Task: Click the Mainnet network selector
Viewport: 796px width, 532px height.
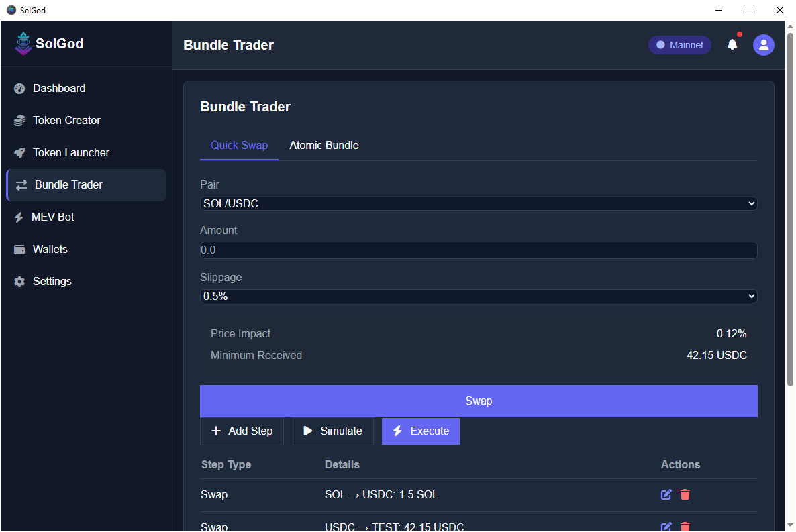Action: 679,45
